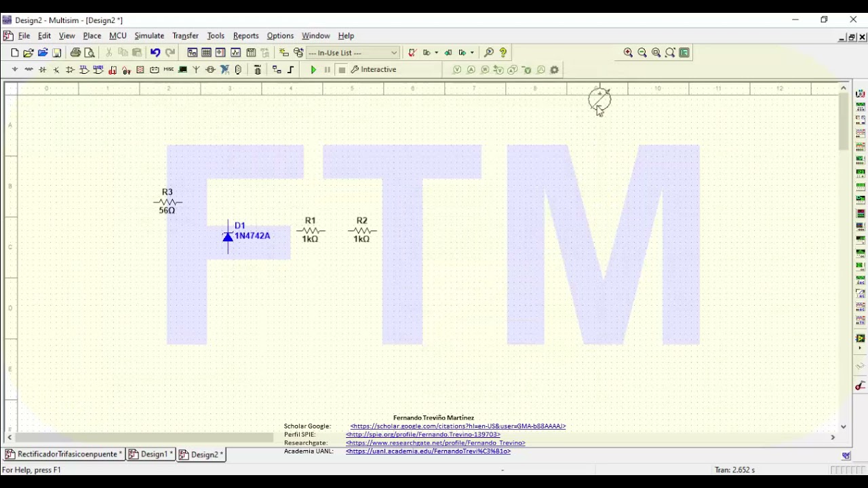Stop the simulation
The width and height of the screenshot is (868, 488).
pos(342,70)
